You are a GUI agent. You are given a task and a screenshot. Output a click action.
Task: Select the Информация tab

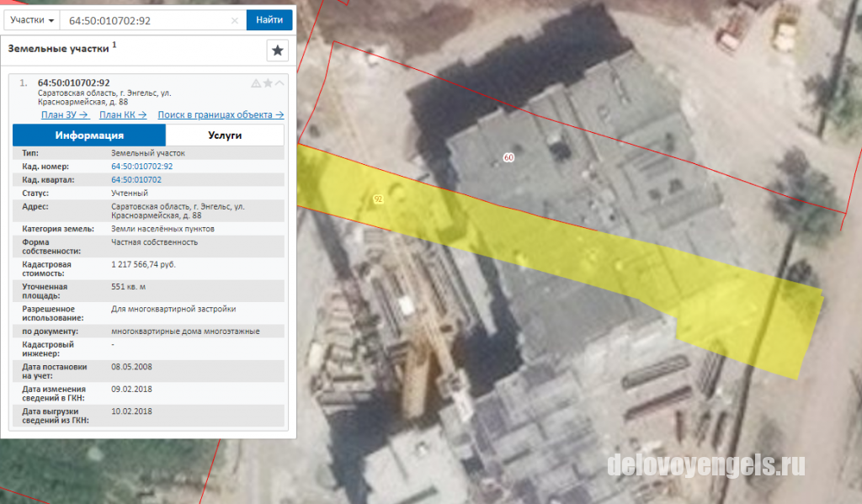pyautogui.click(x=89, y=135)
